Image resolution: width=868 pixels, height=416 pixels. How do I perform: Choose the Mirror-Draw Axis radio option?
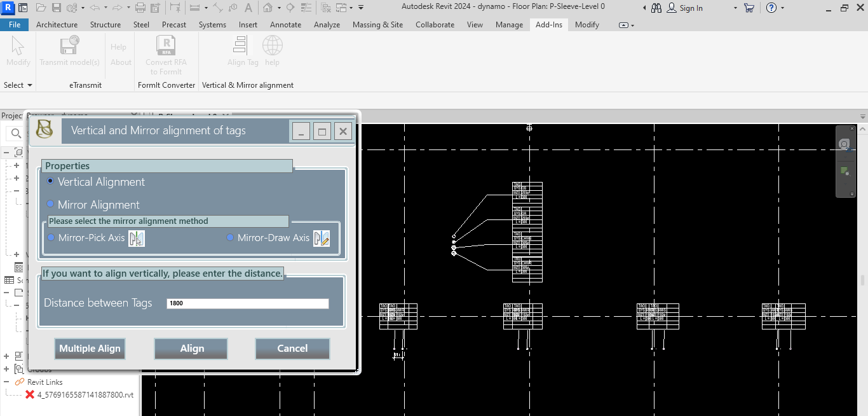tap(230, 238)
